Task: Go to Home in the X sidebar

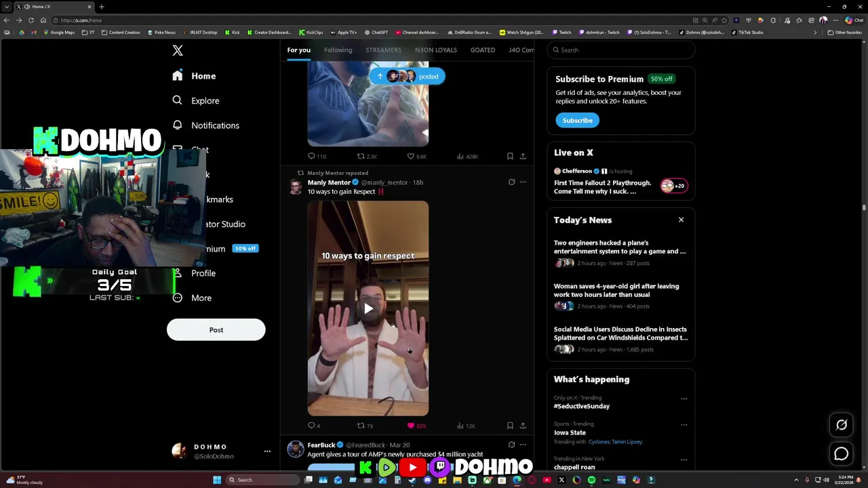Action: click(x=194, y=76)
